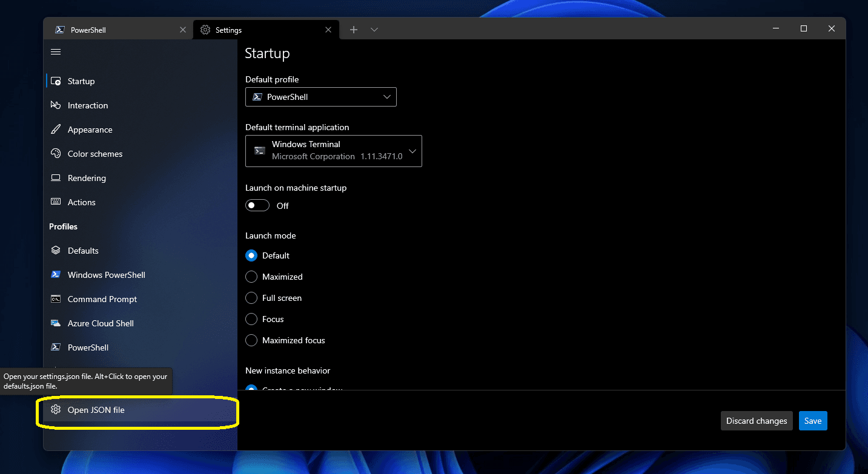
Task: Open the Azure Cloud Shell profile
Action: point(141,323)
